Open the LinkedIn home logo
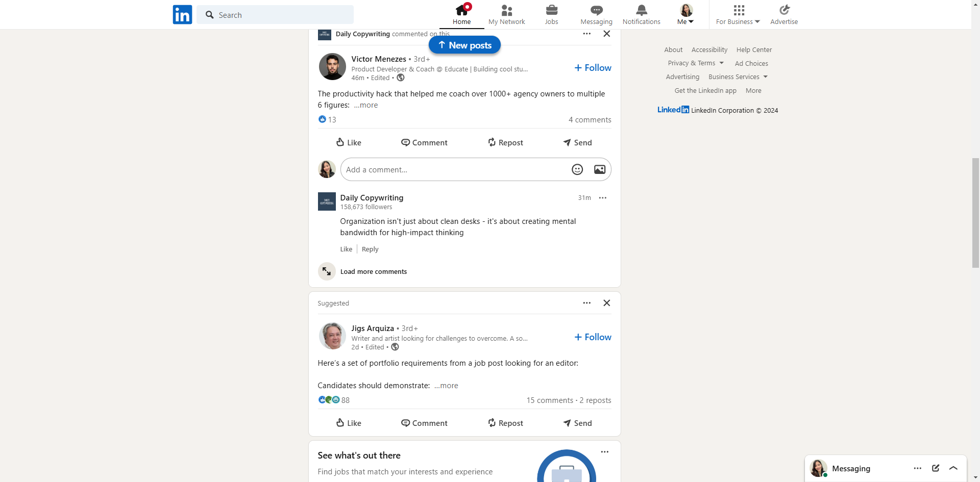The image size is (980, 482). [x=182, y=15]
